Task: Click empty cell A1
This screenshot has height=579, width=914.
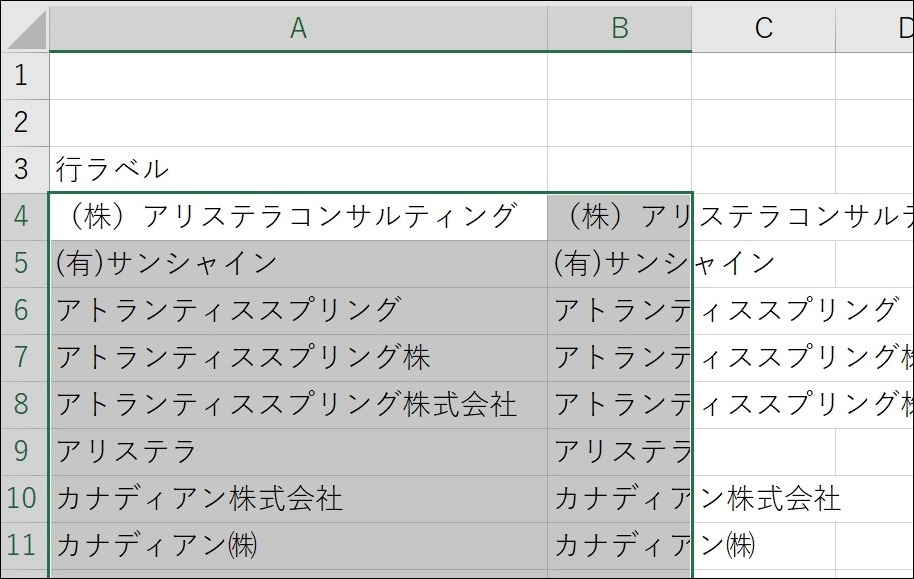Action: 298,76
